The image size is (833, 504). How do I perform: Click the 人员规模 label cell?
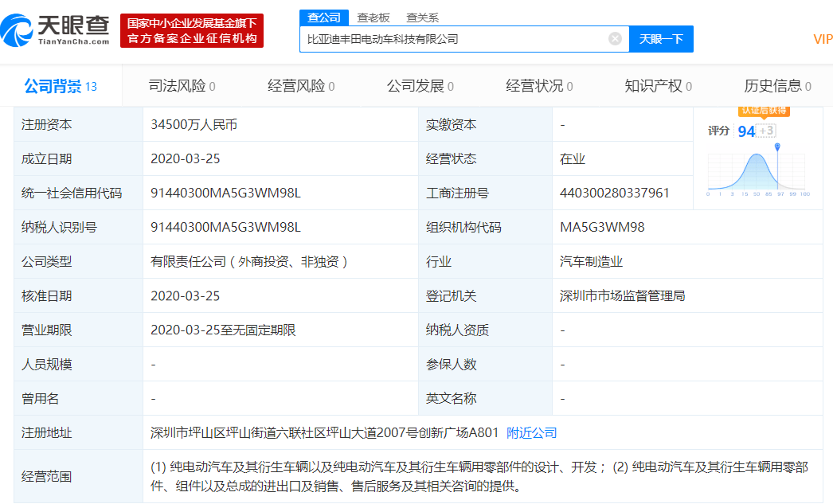click(78, 365)
